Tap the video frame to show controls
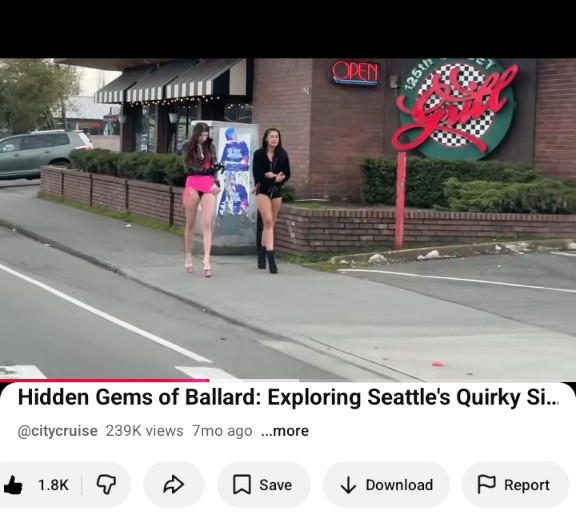576x525 pixels. click(288, 219)
